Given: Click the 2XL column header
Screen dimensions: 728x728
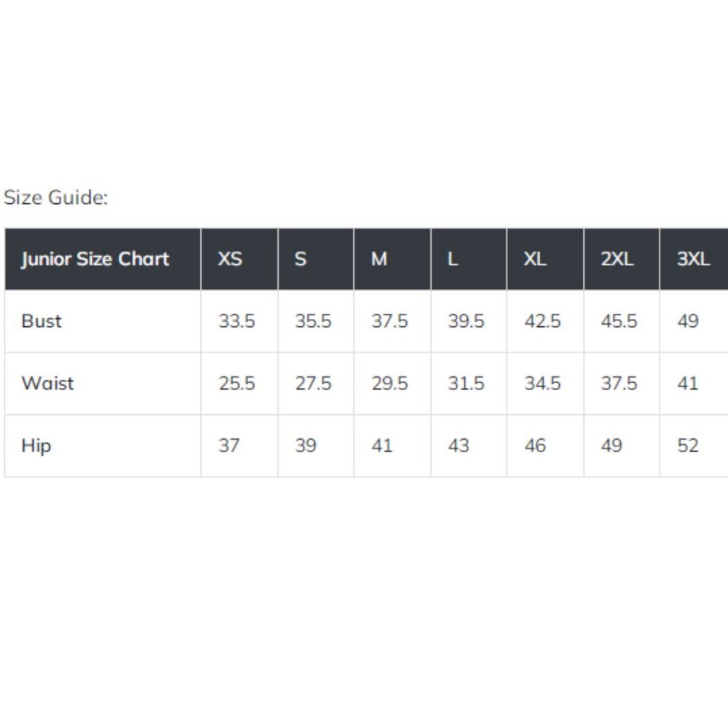Looking at the screenshot, I should coord(622,259).
